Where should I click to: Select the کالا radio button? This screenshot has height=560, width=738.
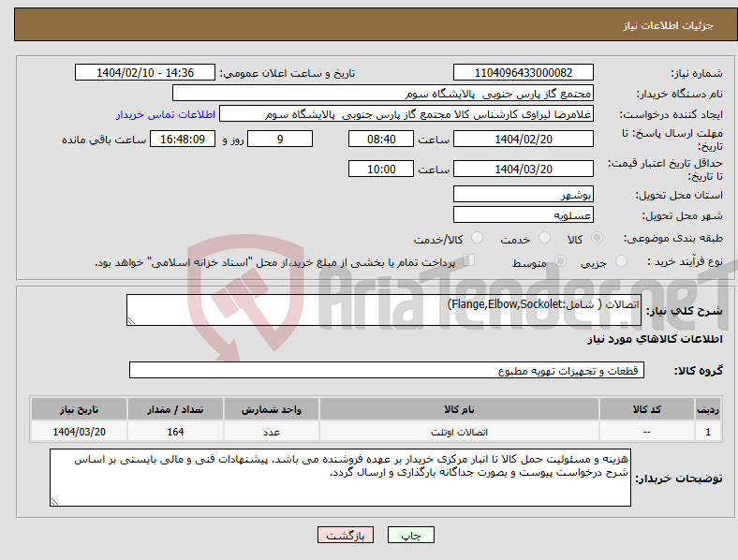click(597, 238)
